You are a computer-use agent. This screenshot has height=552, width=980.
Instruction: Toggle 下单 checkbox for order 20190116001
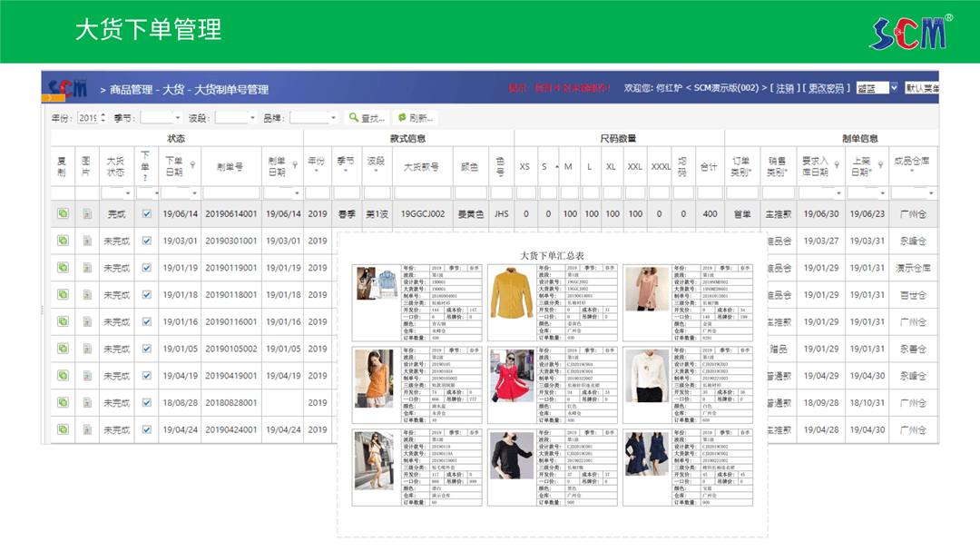(146, 321)
